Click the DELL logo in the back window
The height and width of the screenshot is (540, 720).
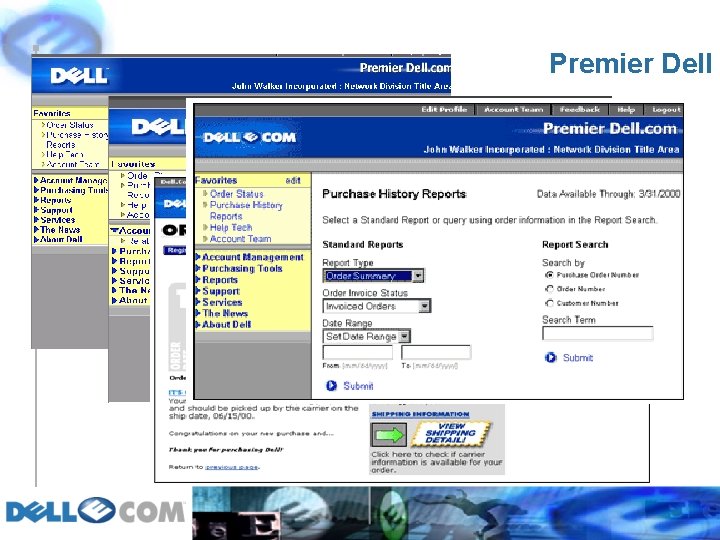pos(79,76)
